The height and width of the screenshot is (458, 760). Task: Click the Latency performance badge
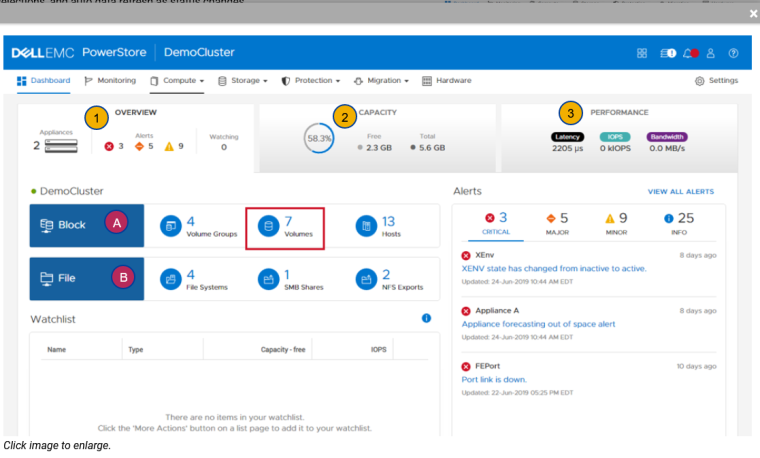click(568, 137)
